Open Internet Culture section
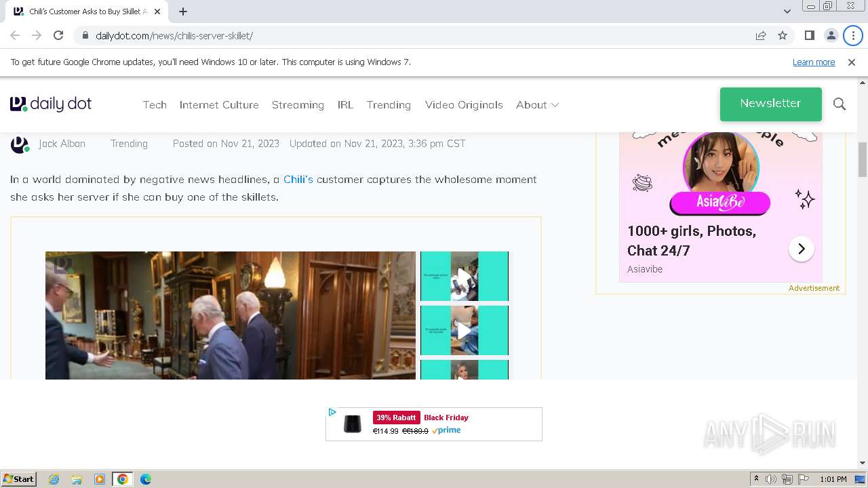This screenshot has height=488, width=868. tap(219, 104)
